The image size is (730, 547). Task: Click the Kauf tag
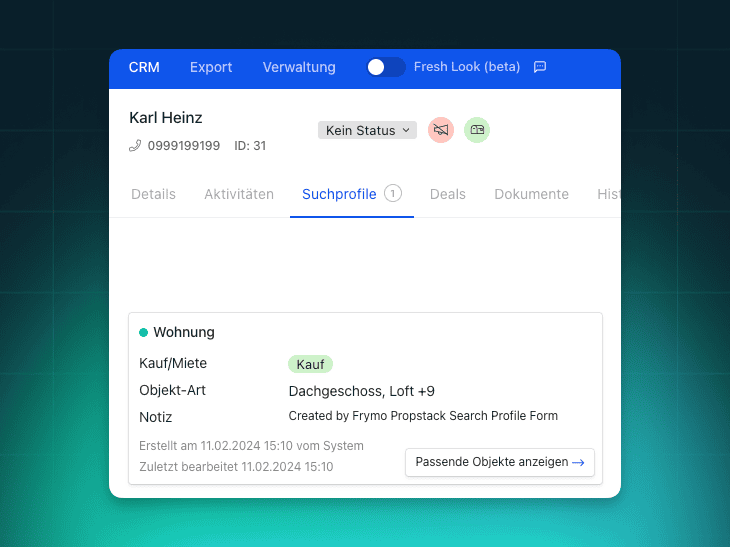point(310,364)
